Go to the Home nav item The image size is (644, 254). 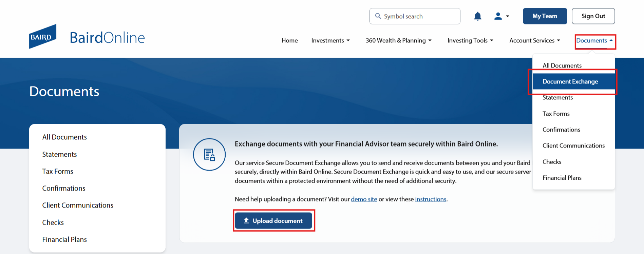[290, 40]
